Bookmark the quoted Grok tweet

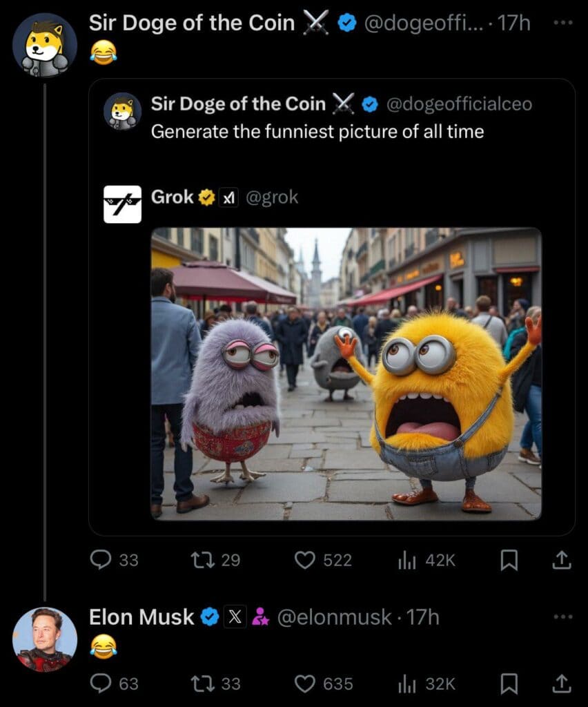click(x=509, y=560)
